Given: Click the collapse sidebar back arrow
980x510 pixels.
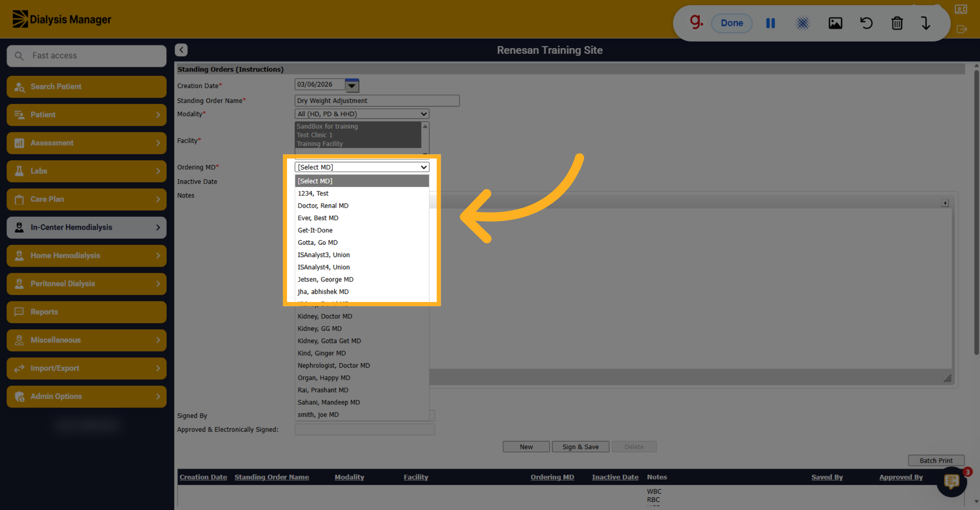Looking at the screenshot, I should (x=181, y=50).
